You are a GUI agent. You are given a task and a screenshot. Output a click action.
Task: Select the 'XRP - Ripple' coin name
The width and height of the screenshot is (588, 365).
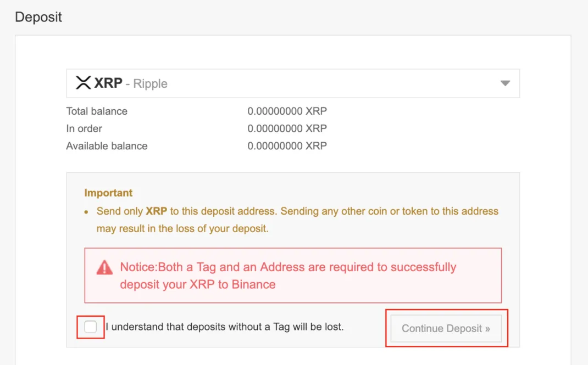tap(130, 83)
